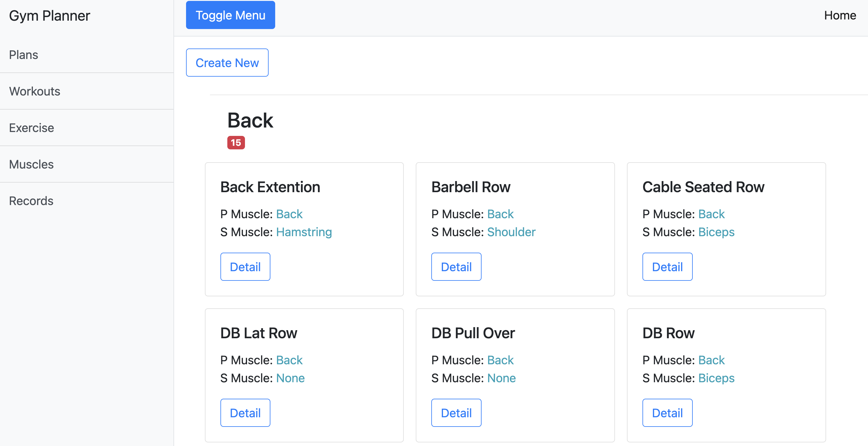The image size is (868, 446).
Task: Click the Gym Planner brand title
Action: (50, 16)
